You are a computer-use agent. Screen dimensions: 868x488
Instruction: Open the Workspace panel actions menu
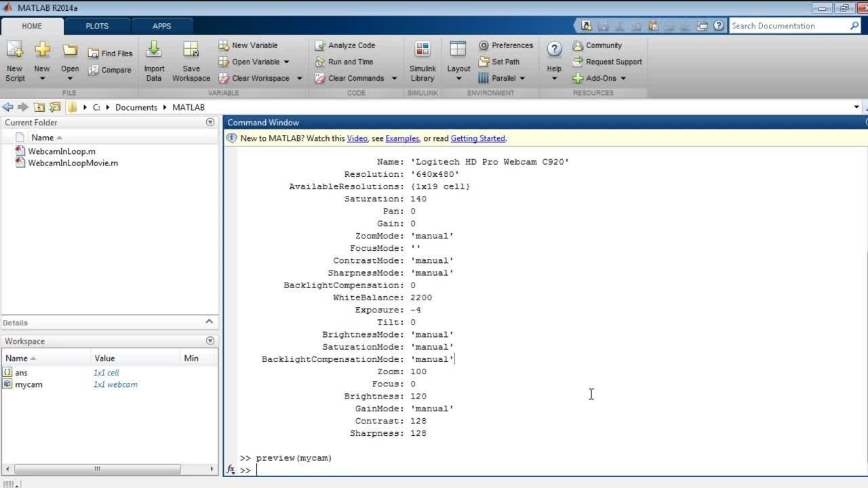(210, 341)
